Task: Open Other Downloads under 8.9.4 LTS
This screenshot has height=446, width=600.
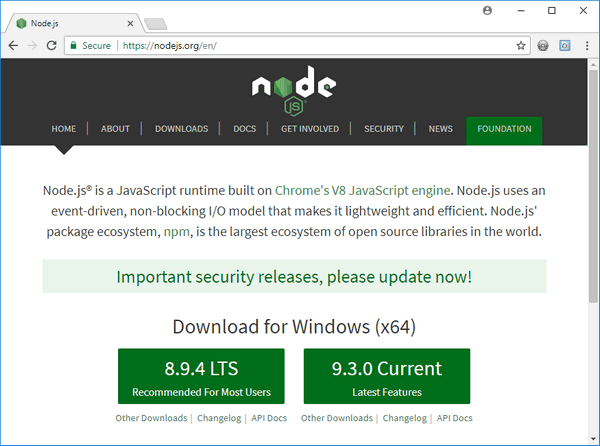Action: [151, 418]
